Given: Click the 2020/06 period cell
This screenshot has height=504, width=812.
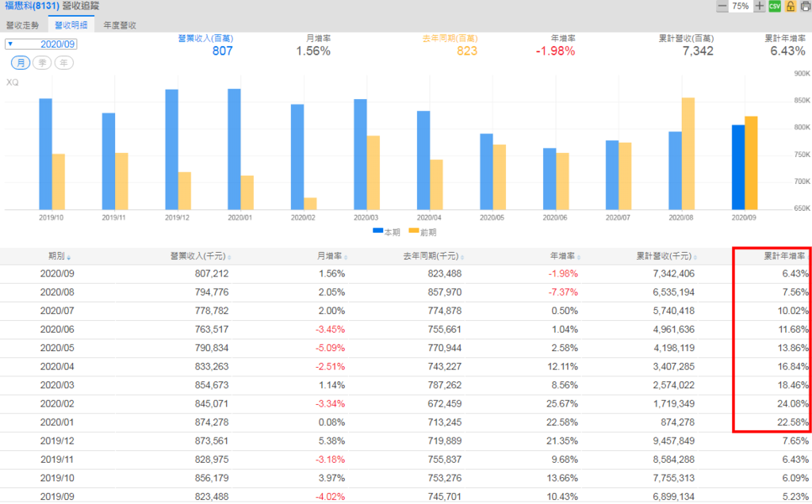Looking at the screenshot, I should pos(57,330).
